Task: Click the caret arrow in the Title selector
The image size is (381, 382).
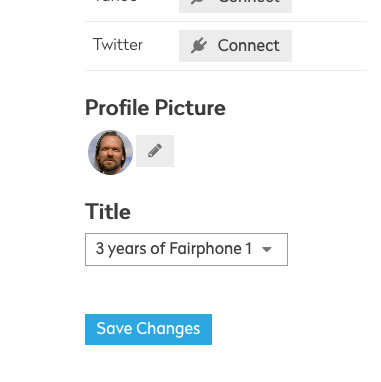Action: pyautogui.click(x=267, y=249)
